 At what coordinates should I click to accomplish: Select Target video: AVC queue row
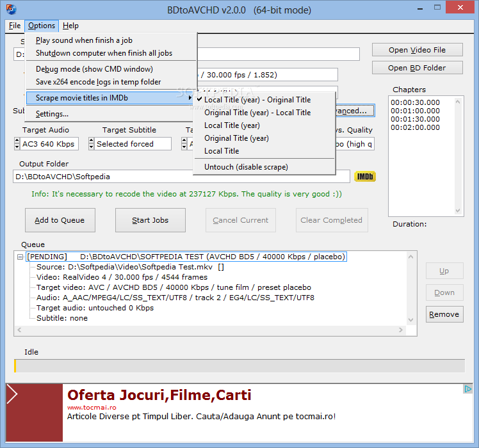(x=174, y=287)
